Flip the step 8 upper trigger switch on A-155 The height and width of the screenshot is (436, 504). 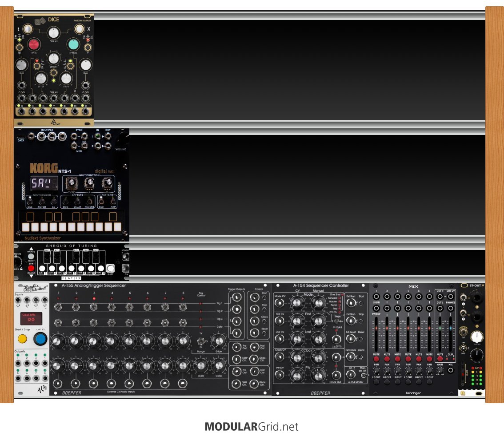pyautogui.click(x=183, y=307)
